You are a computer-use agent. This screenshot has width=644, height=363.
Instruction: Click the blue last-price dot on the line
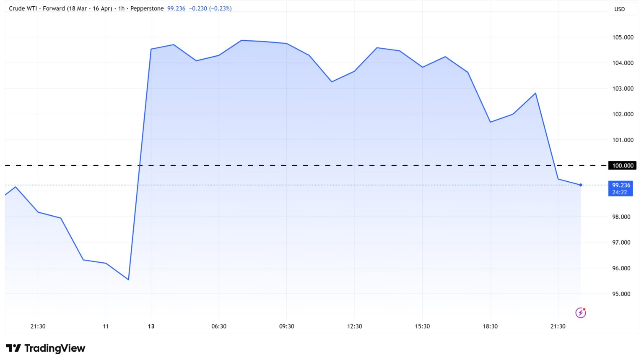(581, 185)
